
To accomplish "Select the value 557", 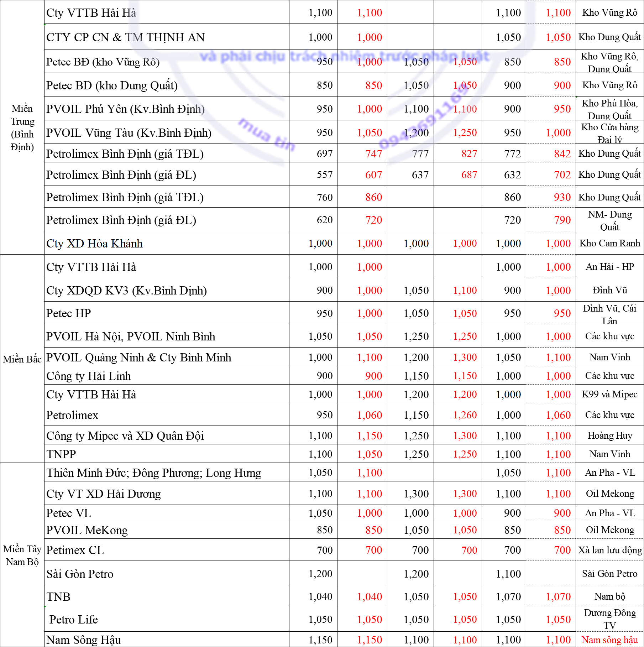I will [324, 175].
